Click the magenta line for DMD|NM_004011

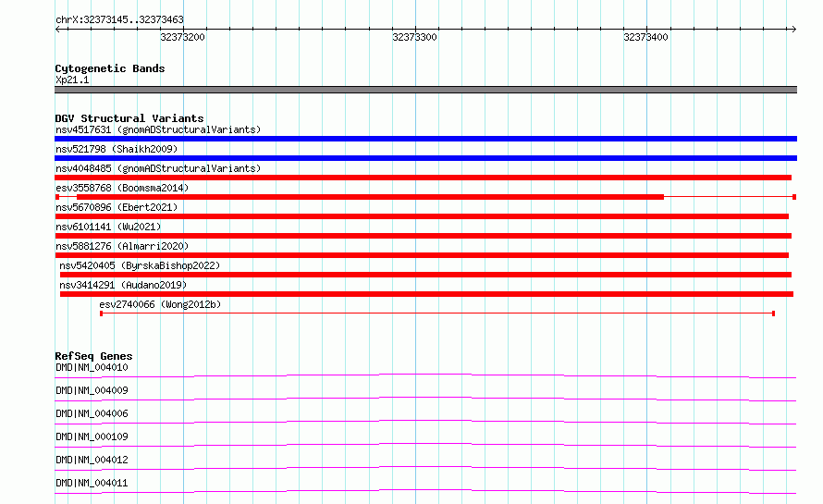(425, 490)
